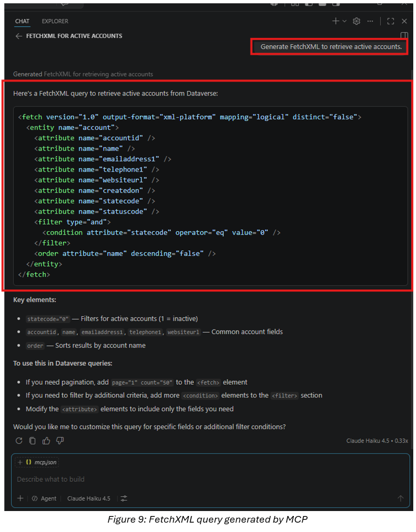Go back from FetchXML for Active Accounts

19,36
